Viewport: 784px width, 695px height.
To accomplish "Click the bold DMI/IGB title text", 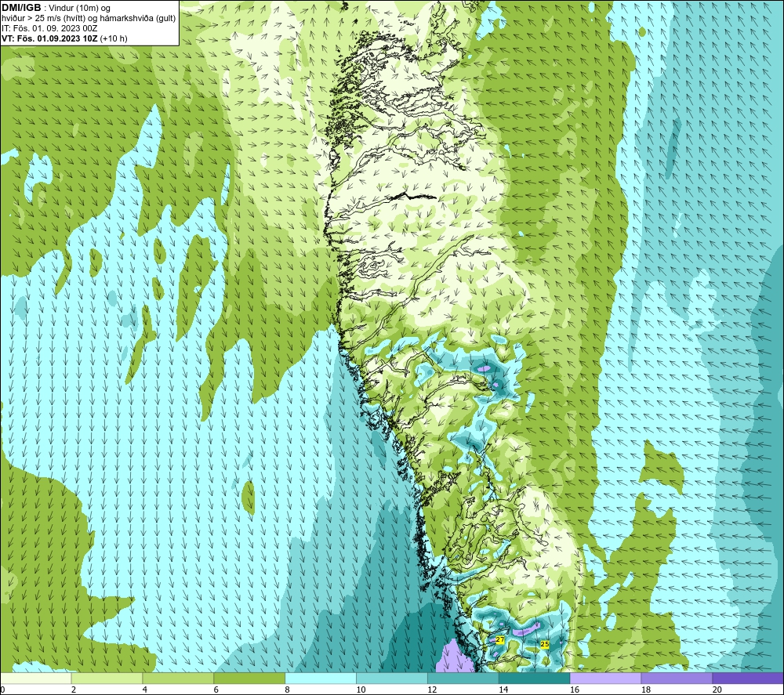I will click(x=21, y=8).
